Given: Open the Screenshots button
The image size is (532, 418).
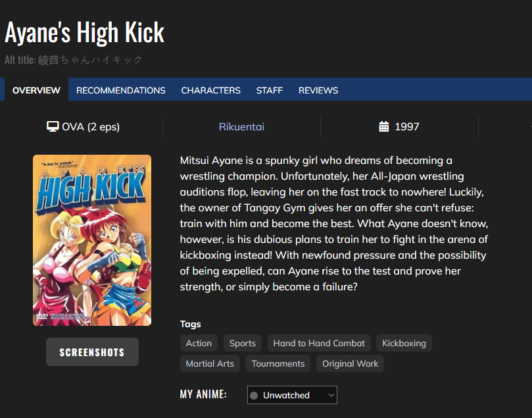Looking at the screenshot, I should click(92, 352).
